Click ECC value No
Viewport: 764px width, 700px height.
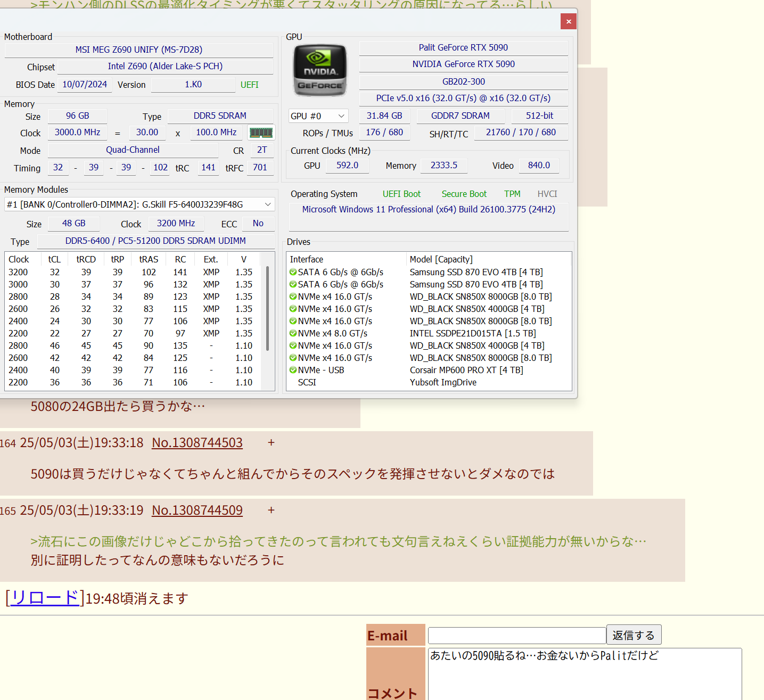tap(258, 223)
